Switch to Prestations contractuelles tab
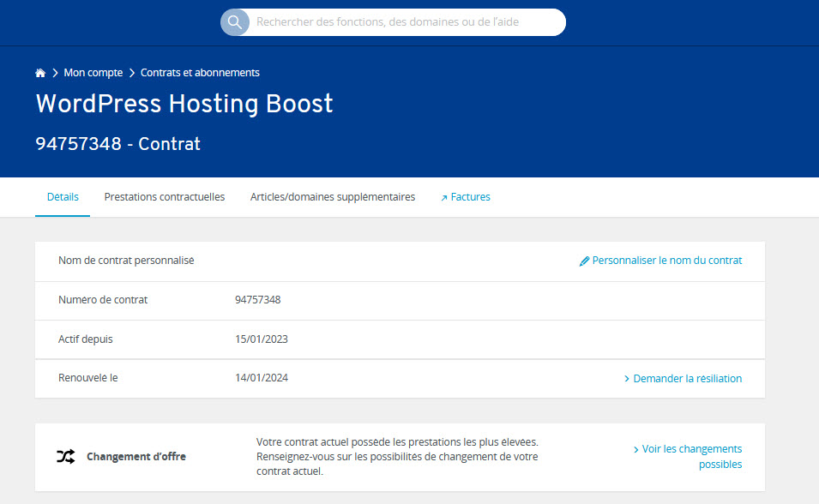Viewport: 819px width, 504px height. point(165,197)
